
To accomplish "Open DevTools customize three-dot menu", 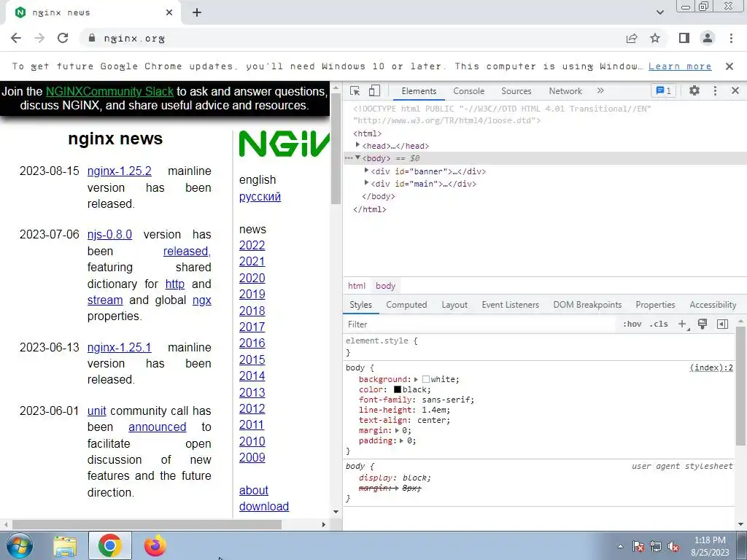I will click(715, 90).
